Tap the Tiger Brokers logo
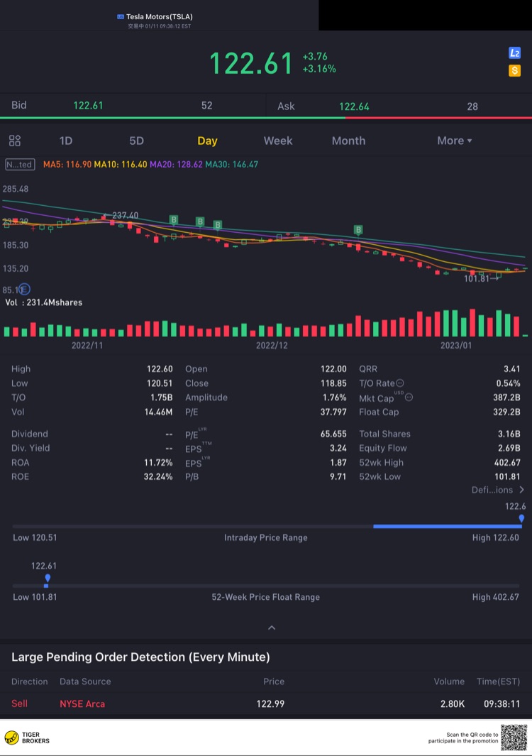Image resolution: width=532 pixels, height=756 pixels. coord(27,738)
